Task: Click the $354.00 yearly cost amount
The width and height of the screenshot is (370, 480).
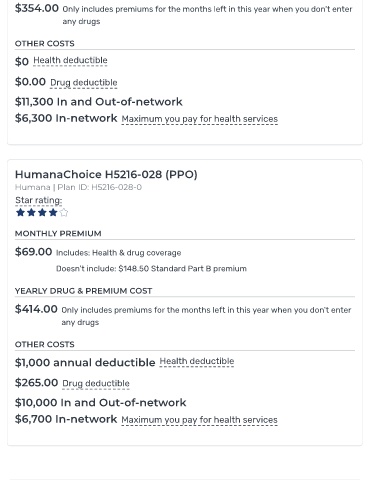Action: pos(37,8)
